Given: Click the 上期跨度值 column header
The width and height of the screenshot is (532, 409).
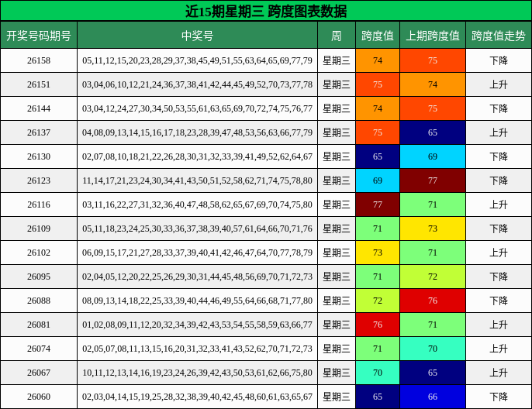Looking at the screenshot, I should [x=433, y=36].
